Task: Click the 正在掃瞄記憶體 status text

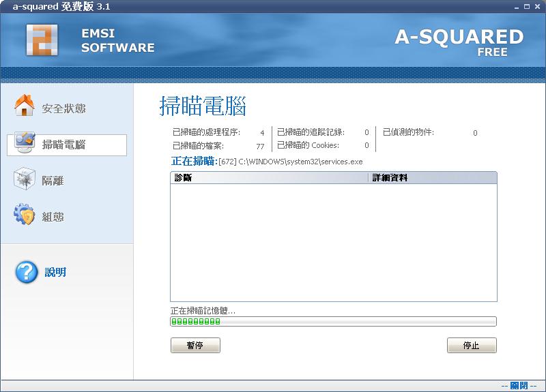Action: pos(203,311)
